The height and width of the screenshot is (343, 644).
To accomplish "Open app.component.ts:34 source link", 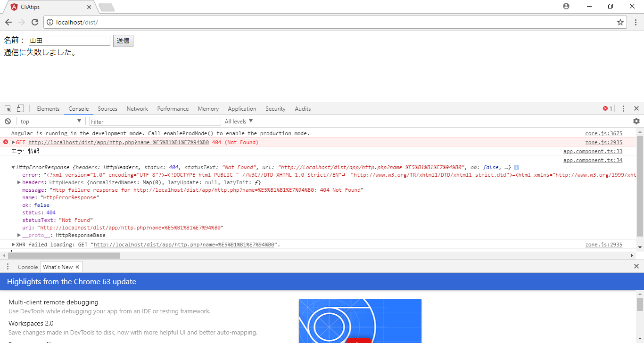I will [593, 160].
